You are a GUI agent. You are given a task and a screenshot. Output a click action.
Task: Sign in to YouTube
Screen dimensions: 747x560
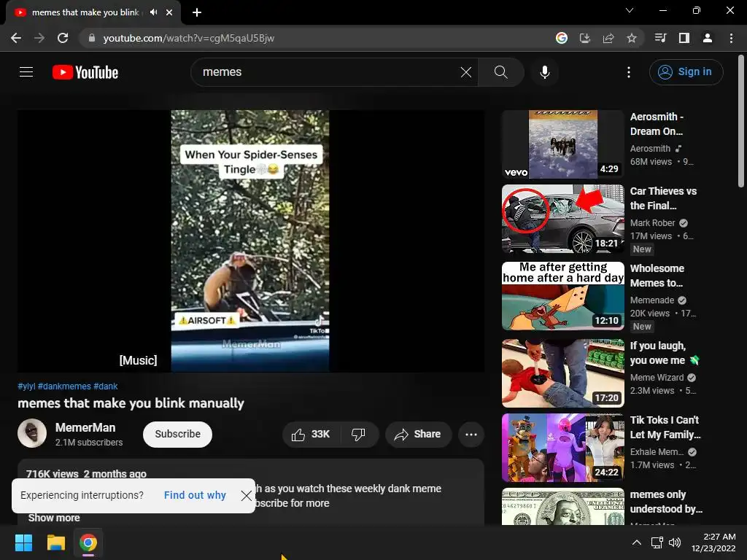click(x=686, y=72)
